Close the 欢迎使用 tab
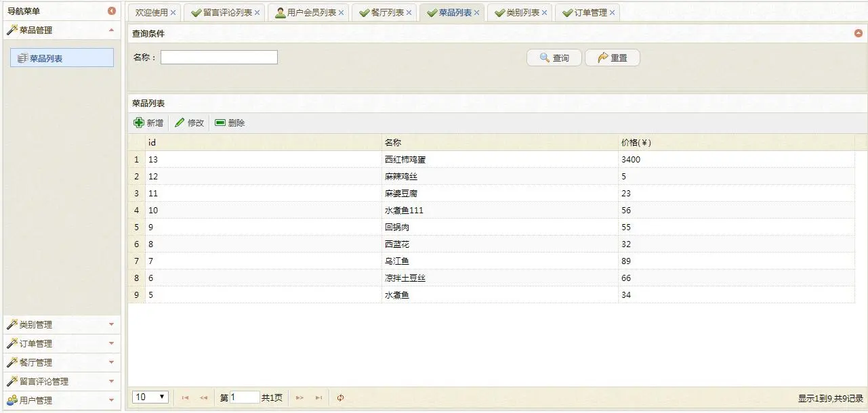 pyautogui.click(x=173, y=12)
